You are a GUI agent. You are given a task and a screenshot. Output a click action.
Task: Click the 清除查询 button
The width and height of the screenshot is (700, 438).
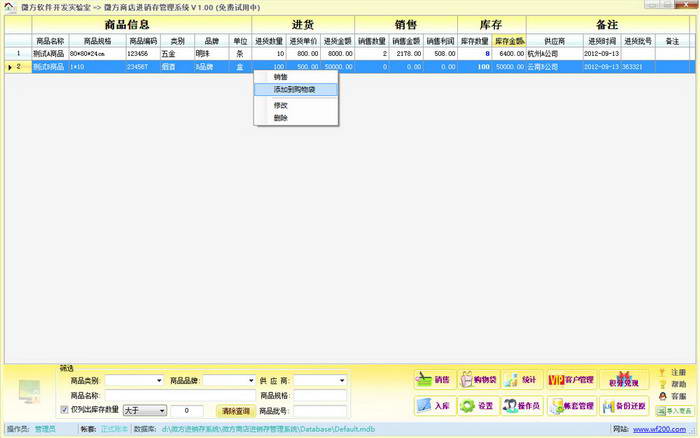pyautogui.click(x=236, y=411)
